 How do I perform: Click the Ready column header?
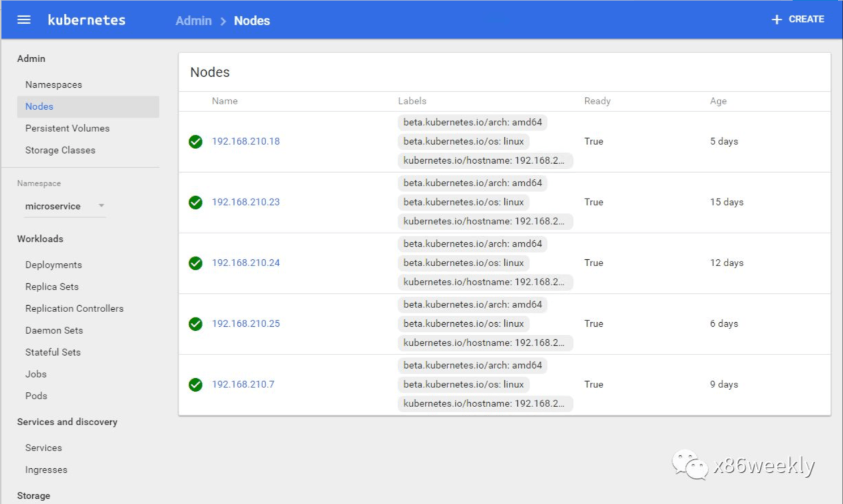[x=597, y=101]
